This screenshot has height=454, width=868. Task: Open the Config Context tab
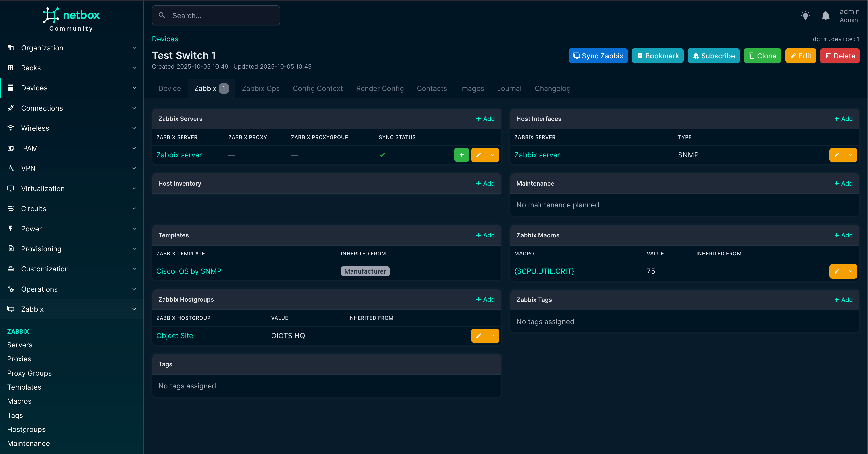click(318, 88)
